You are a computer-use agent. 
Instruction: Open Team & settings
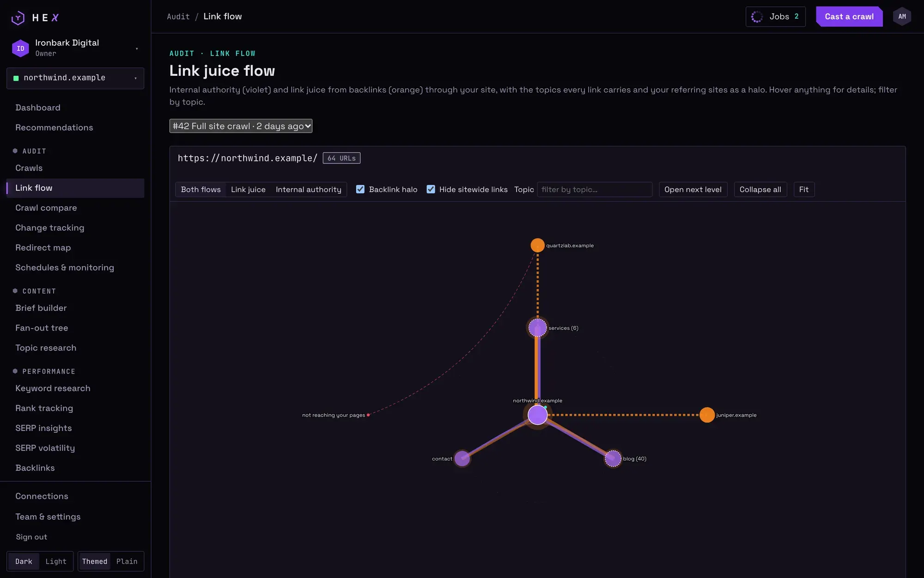tap(75, 517)
